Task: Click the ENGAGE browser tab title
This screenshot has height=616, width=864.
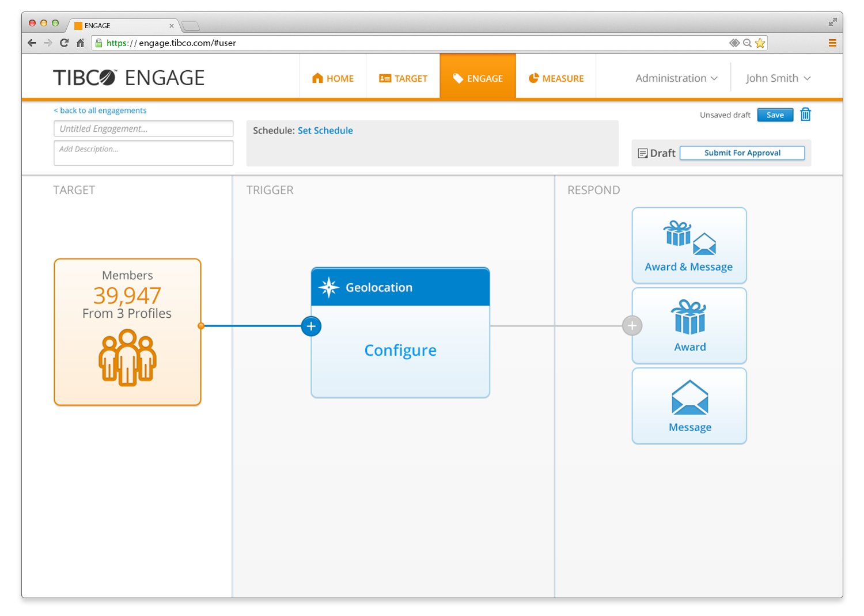Action: pyautogui.click(x=97, y=26)
